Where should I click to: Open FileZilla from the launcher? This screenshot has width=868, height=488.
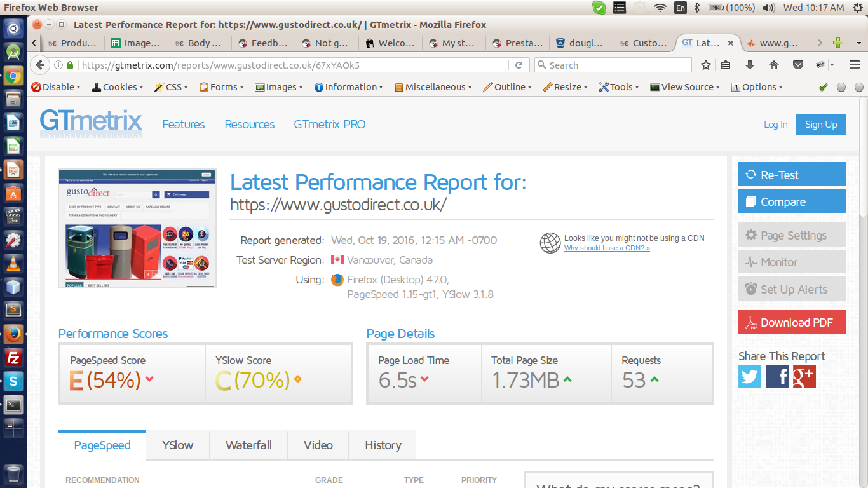point(13,358)
